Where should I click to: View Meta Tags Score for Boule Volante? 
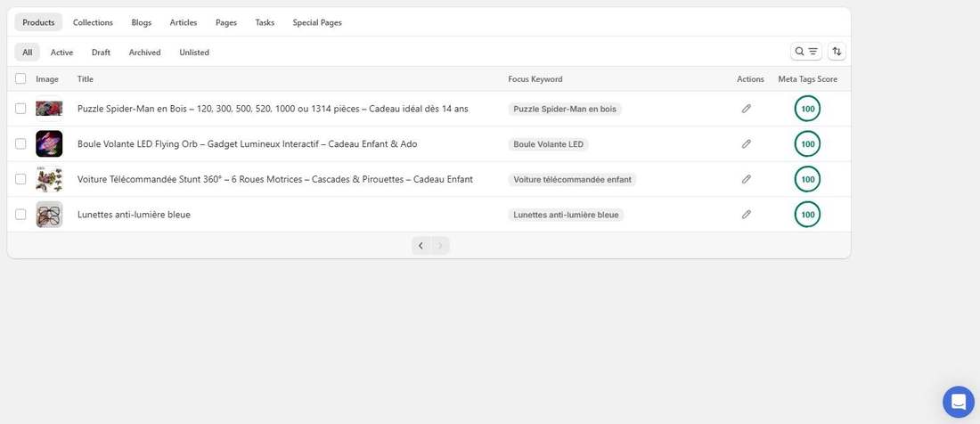[x=807, y=143]
